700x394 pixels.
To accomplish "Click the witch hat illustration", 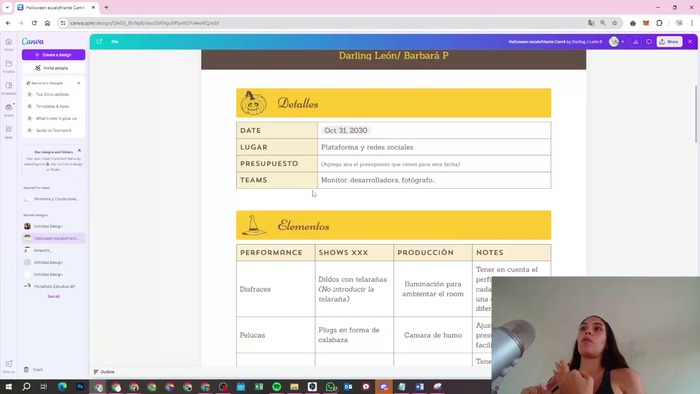I will pyautogui.click(x=254, y=225).
